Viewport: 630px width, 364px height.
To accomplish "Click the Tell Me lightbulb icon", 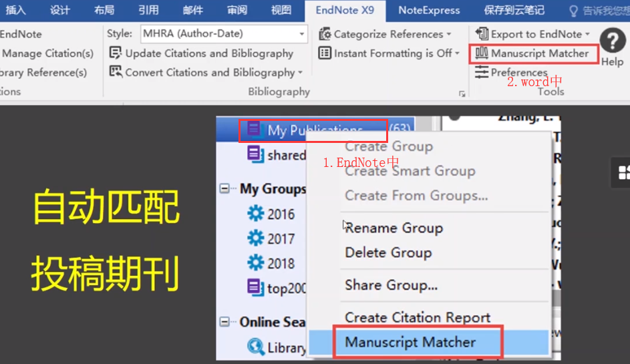I will pos(573,11).
